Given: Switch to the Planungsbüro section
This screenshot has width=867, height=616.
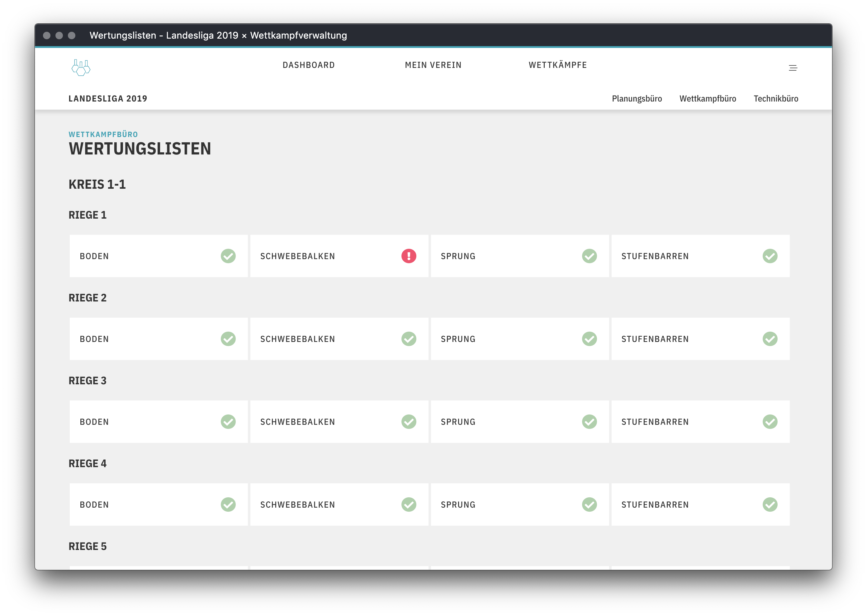Looking at the screenshot, I should (637, 99).
